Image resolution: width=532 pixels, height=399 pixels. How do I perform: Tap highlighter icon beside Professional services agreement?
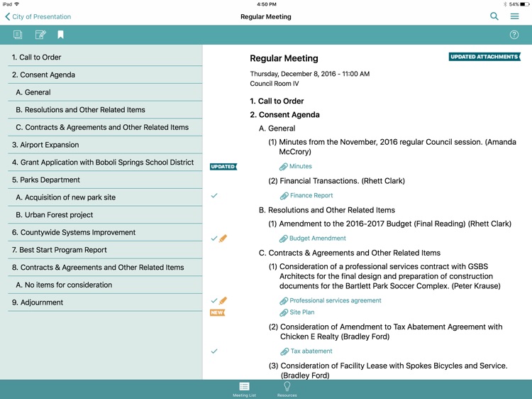point(223,300)
